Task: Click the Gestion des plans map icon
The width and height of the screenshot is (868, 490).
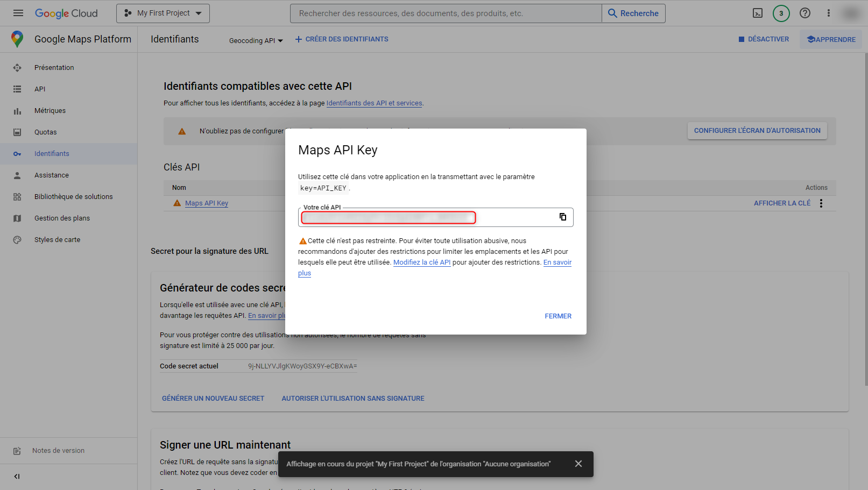Action: (17, 218)
